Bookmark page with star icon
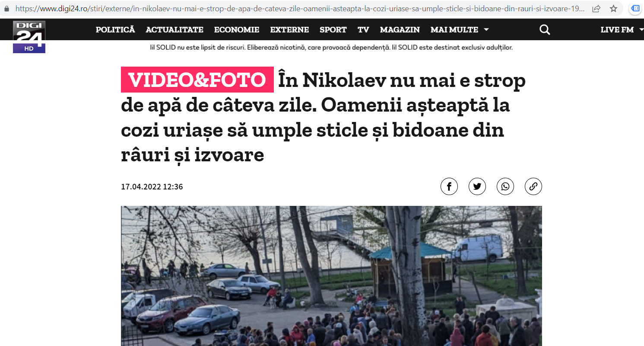644x346 pixels. (x=613, y=8)
